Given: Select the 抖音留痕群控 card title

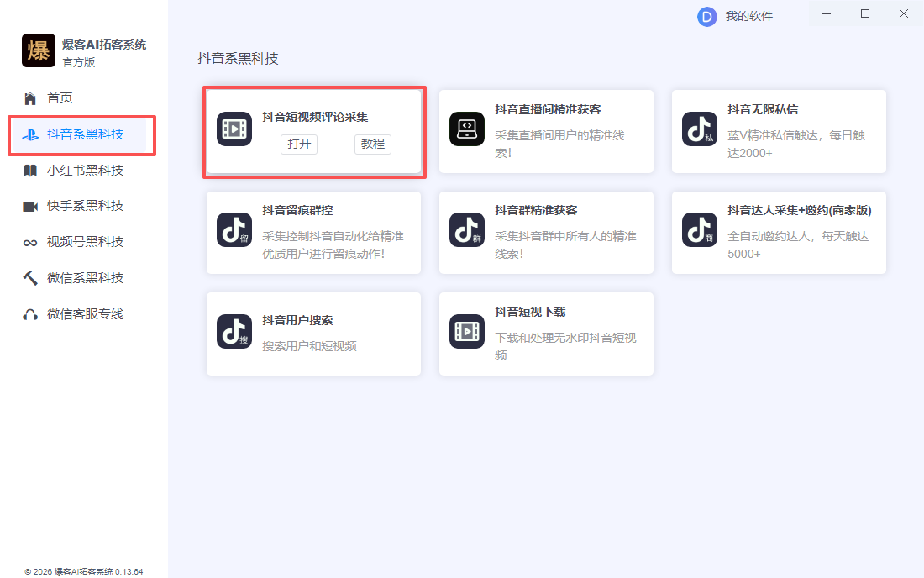Looking at the screenshot, I should (297, 210).
